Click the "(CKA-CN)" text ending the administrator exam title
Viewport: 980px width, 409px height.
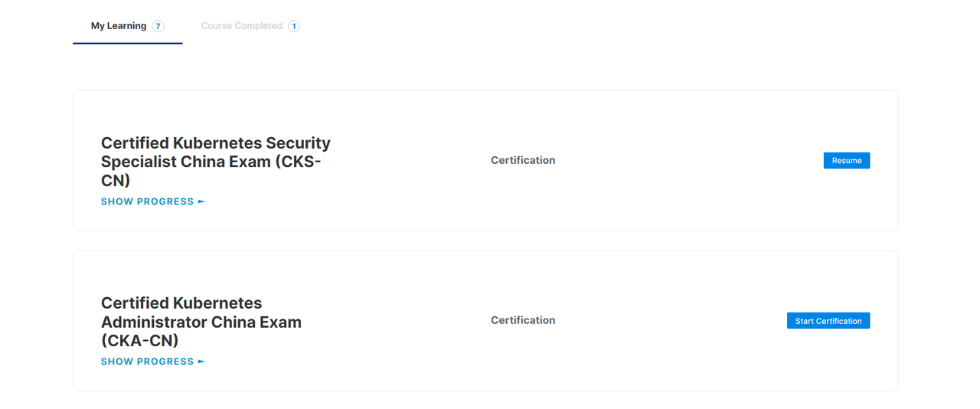pos(139,341)
